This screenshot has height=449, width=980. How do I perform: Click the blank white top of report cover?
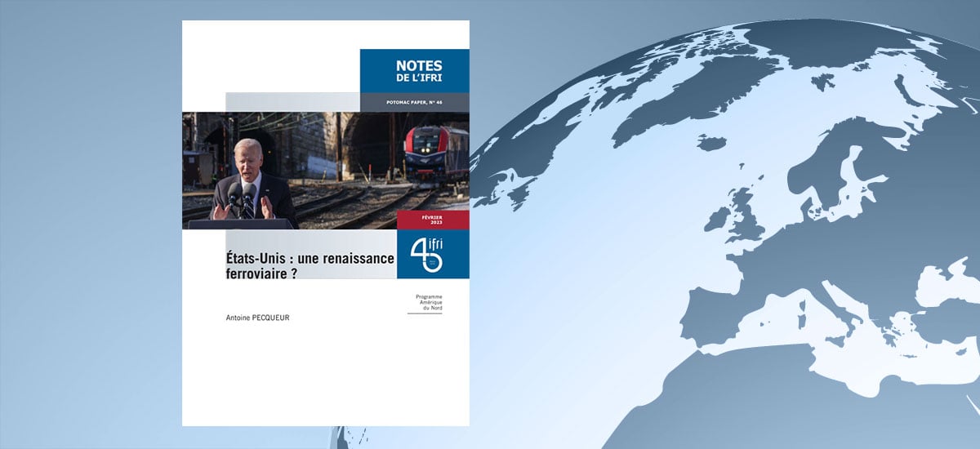[269, 57]
